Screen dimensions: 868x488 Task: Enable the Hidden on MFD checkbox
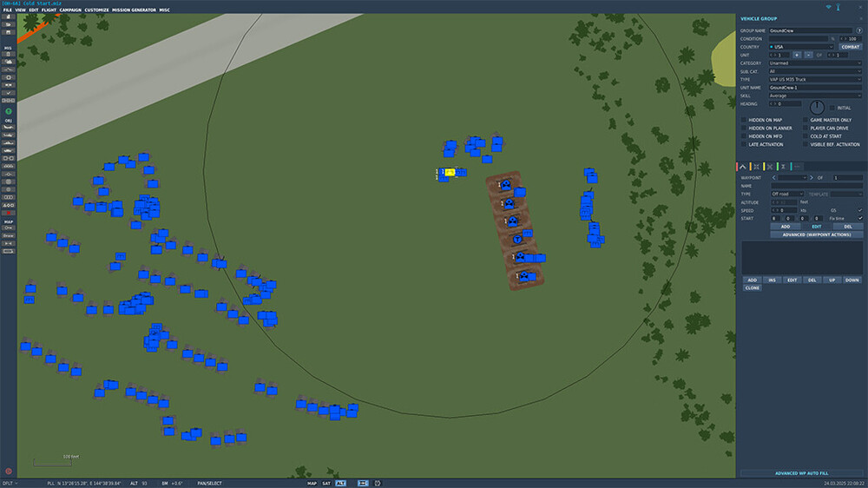(x=744, y=136)
